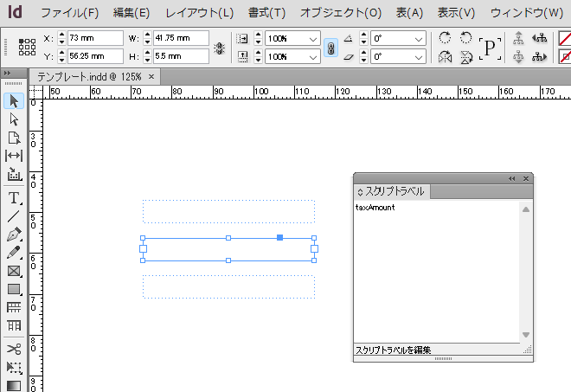
Task: Select the Pen tool
Action: (x=14, y=235)
